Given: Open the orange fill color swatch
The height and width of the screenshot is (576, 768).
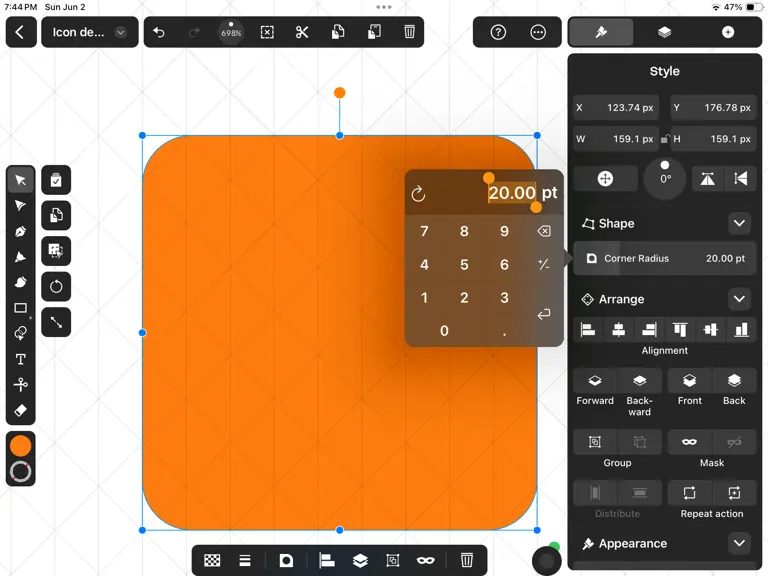Looking at the screenshot, I should click(21, 446).
